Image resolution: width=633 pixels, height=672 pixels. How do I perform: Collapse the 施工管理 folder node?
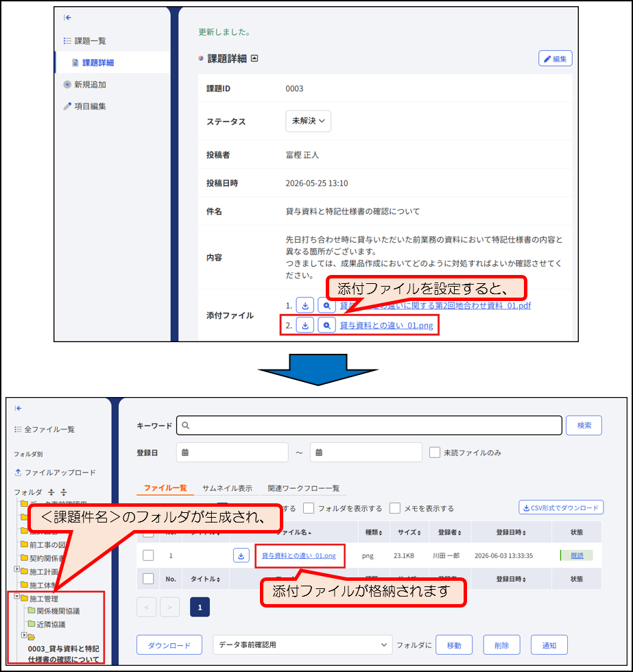(16, 596)
